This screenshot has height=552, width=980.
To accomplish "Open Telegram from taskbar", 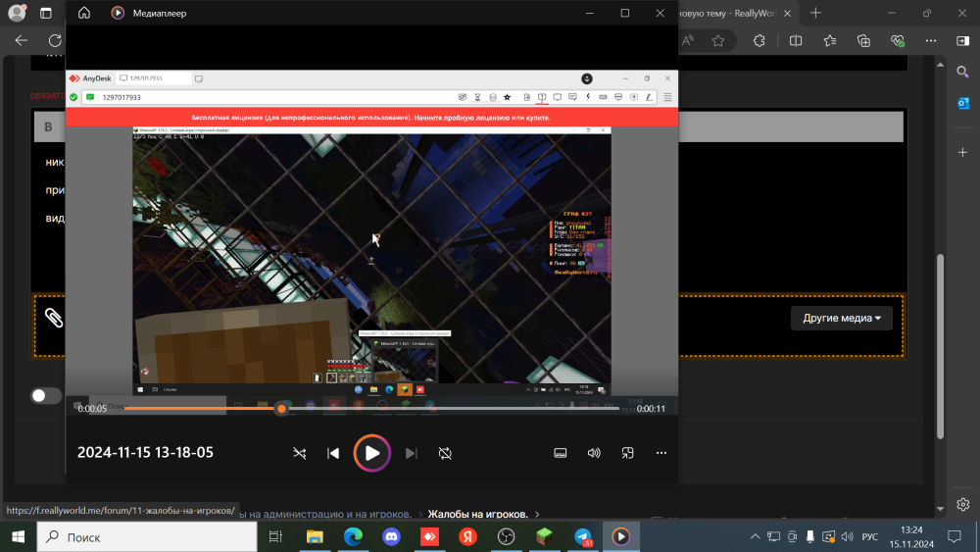I will click(583, 537).
